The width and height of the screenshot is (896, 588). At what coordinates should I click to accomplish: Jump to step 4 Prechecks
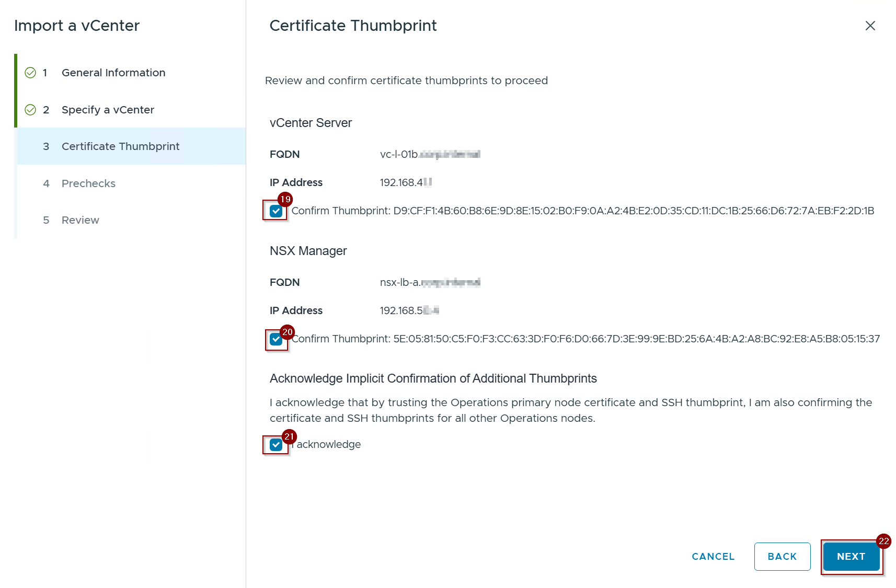point(88,183)
